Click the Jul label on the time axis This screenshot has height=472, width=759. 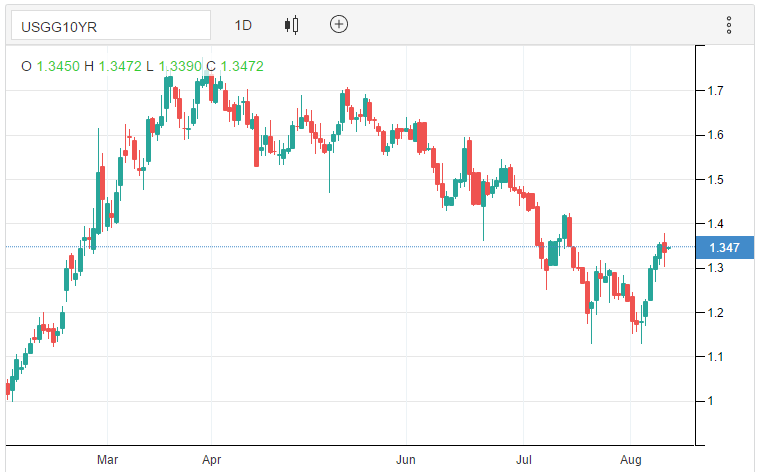[x=523, y=461]
